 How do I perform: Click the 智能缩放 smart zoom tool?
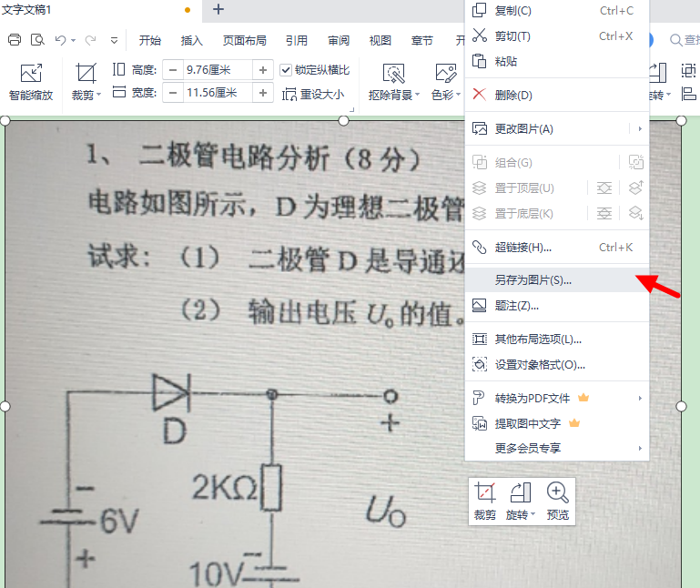pos(31,82)
